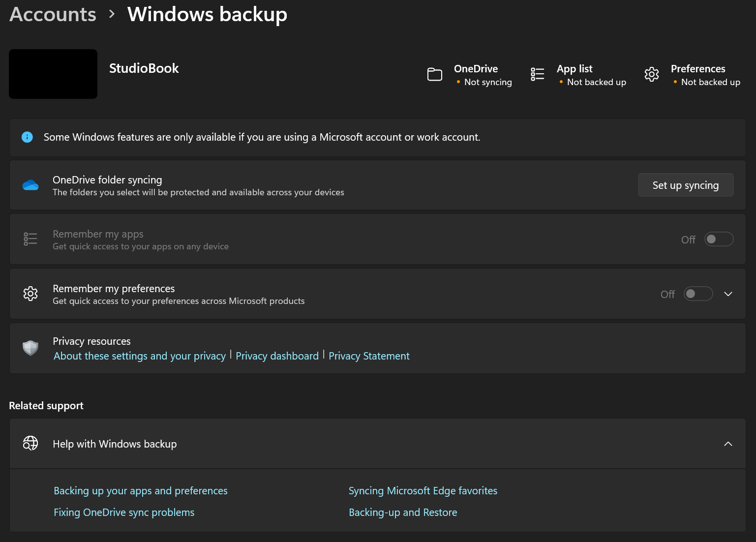756x542 pixels.
Task: Open Backing-up and Restore link
Action: [x=403, y=512]
